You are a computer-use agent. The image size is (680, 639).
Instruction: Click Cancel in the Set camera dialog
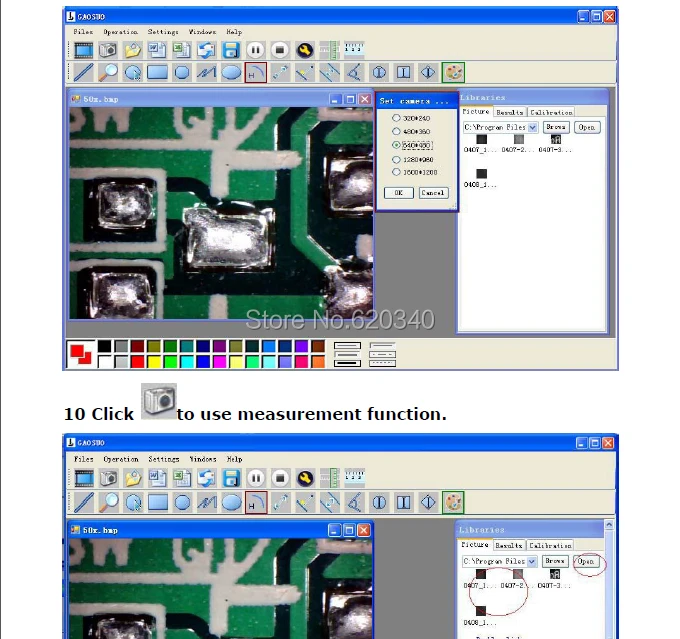[x=433, y=193]
